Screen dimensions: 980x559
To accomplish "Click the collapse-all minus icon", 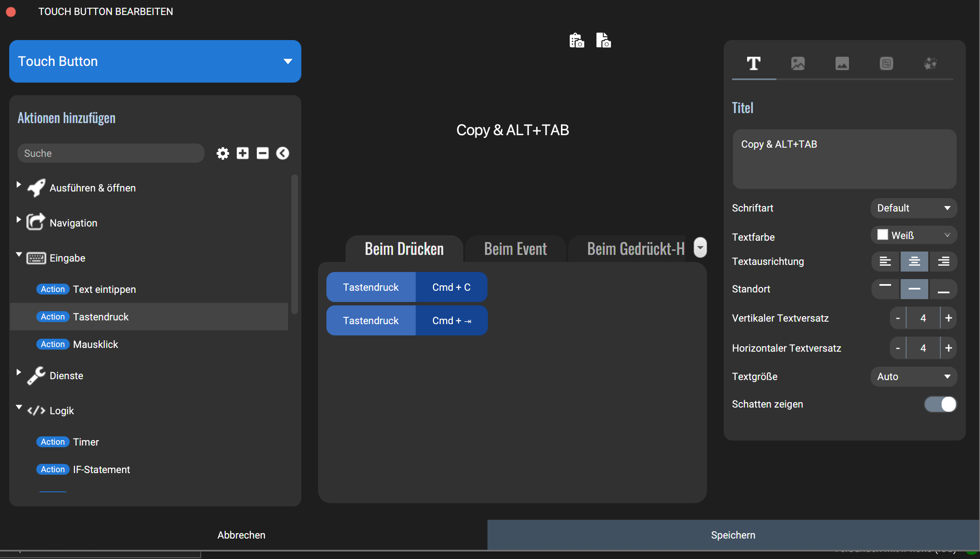I will pyautogui.click(x=263, y=153).
